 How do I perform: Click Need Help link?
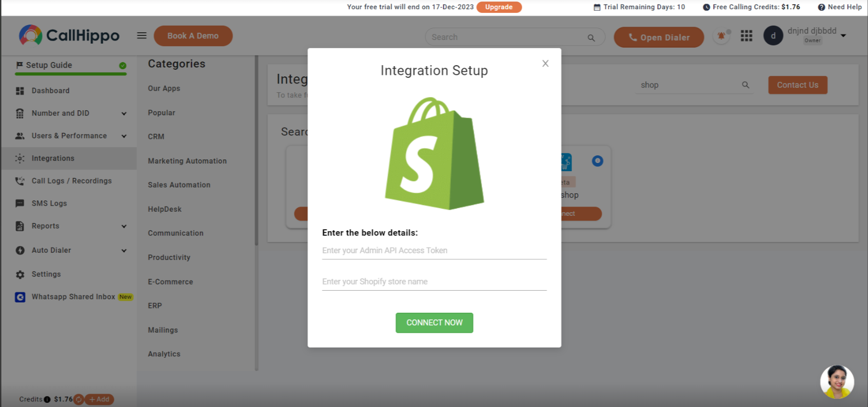[840, 7]
